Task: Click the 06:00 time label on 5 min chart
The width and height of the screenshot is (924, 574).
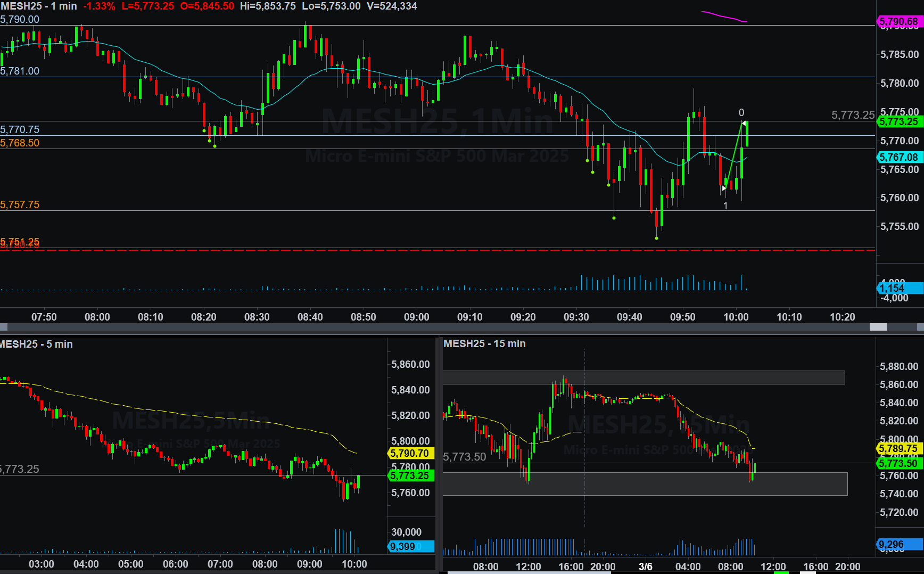Action: tap(176, 564)
